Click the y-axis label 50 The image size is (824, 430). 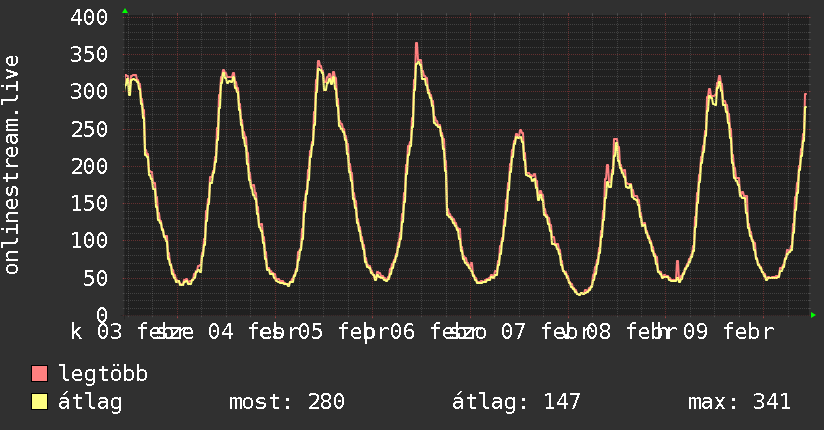click(95, 278)
